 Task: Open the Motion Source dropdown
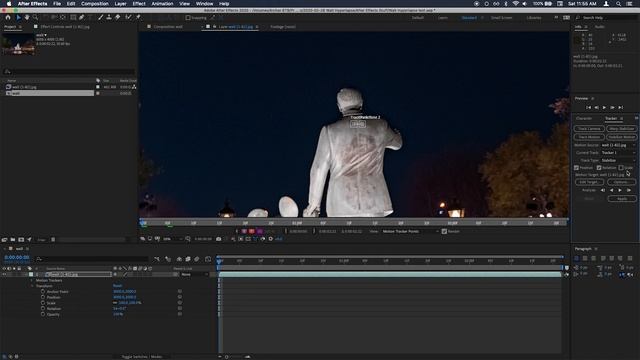(619, 145)
